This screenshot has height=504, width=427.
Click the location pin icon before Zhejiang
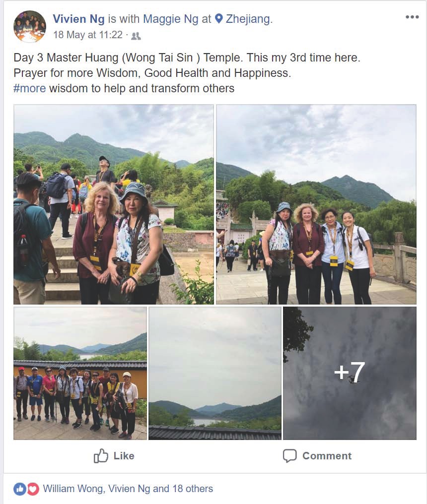[x=218, y=19]
